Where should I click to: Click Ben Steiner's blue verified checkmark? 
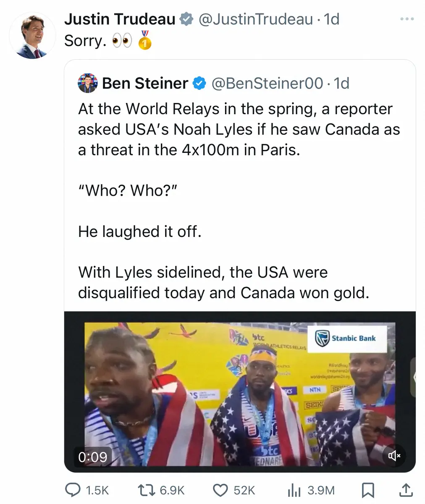coord(199,84)
